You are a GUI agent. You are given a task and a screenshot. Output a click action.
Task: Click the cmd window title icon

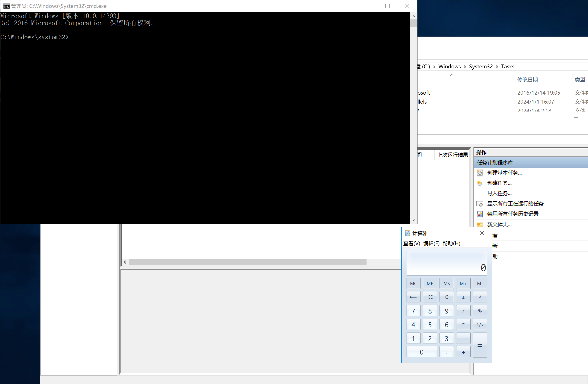tap(6, 6)
